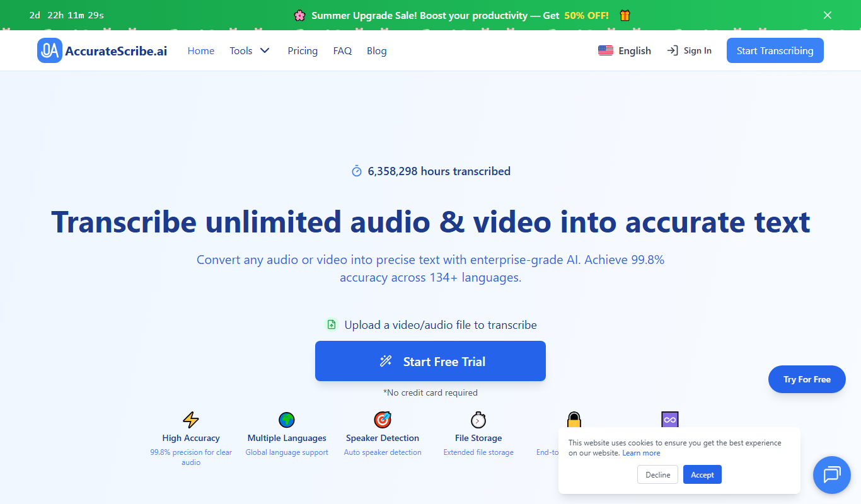Open the English language selector
This screenshot has height=504, width=861.
(625, 50)
